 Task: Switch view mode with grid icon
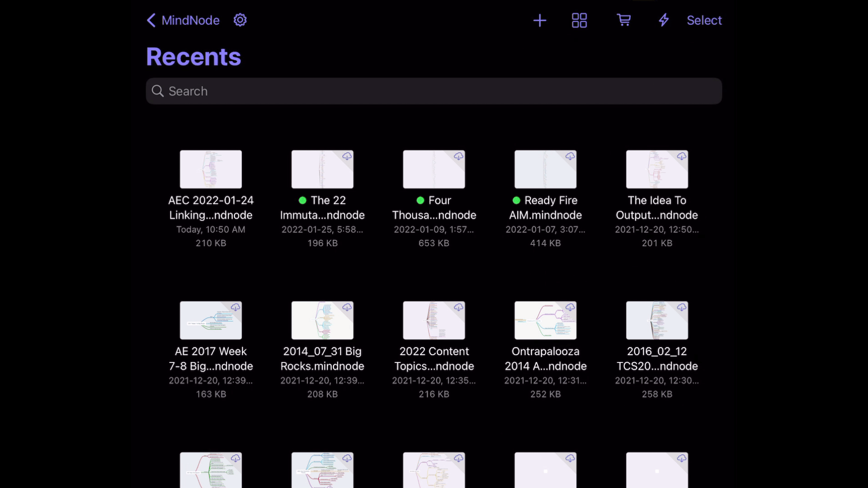pos(580,20)
